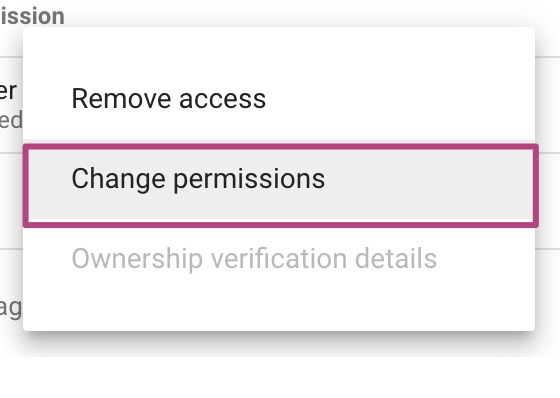The height and width of the screenshot is (398, 560).
Task: Choose the Change permissions menu entry
Action: [x=281, y=185]
